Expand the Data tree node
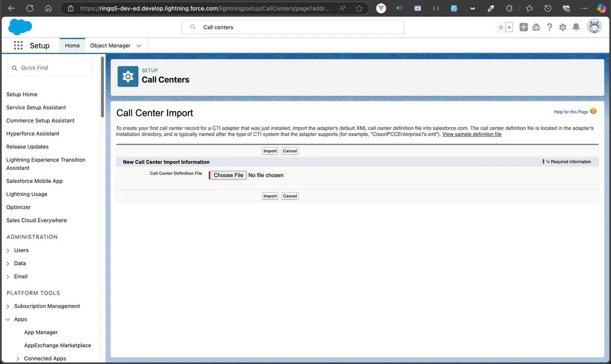The image size is (611, 364). pos(8,264)
